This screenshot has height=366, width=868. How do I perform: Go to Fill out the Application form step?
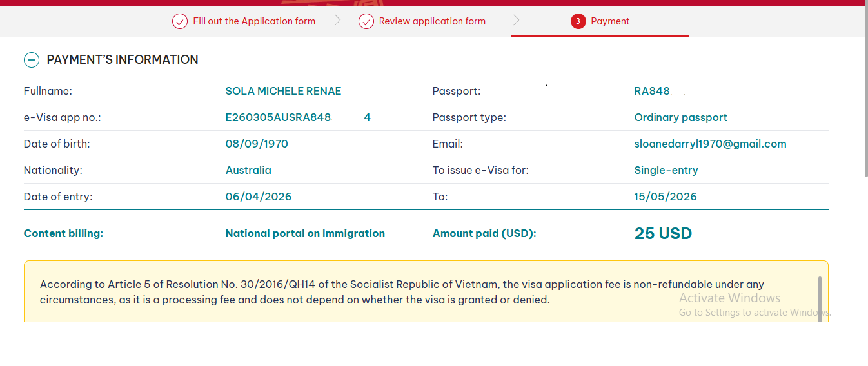254,21
